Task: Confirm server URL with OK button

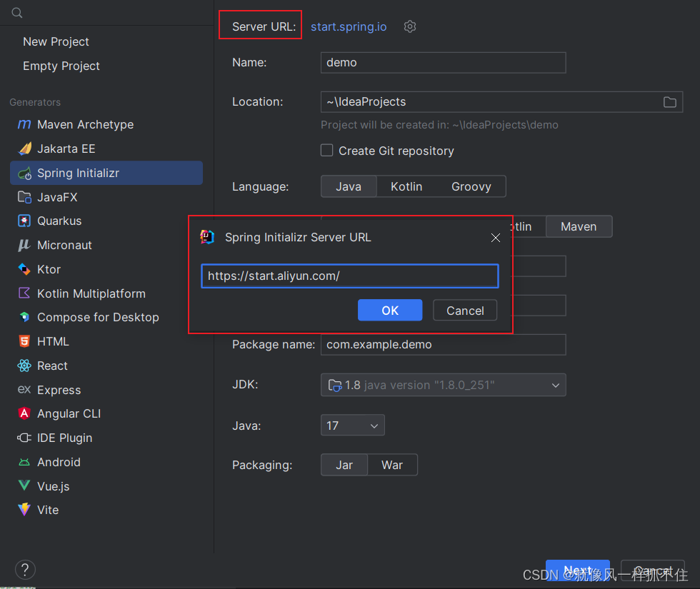Action: tap(390, 310)
